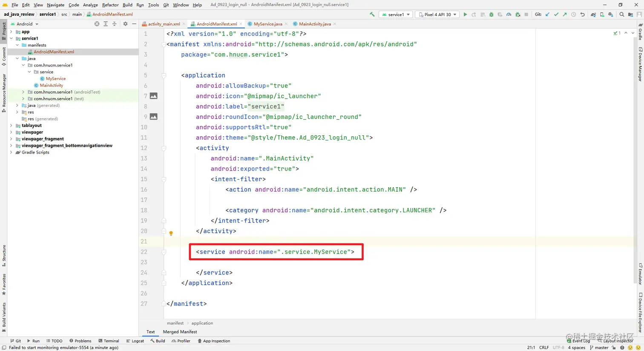Image resolution: width=644 pixels, height=351 pixels.
Task: Click the Make Project hammer icon
Action: (372, 14)
